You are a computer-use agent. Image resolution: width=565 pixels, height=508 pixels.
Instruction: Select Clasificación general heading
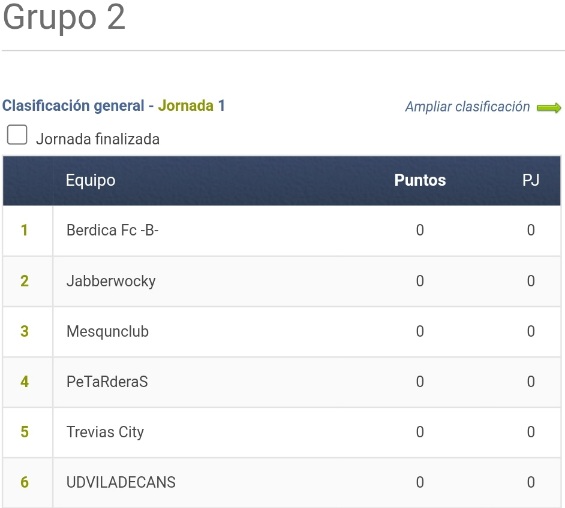click(x=73, y=106)
